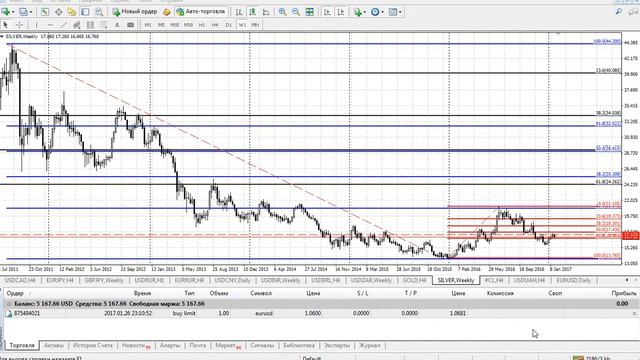640x360 pixels.
Task: Select the text 'A' tool
Action: tap(117, 25)
